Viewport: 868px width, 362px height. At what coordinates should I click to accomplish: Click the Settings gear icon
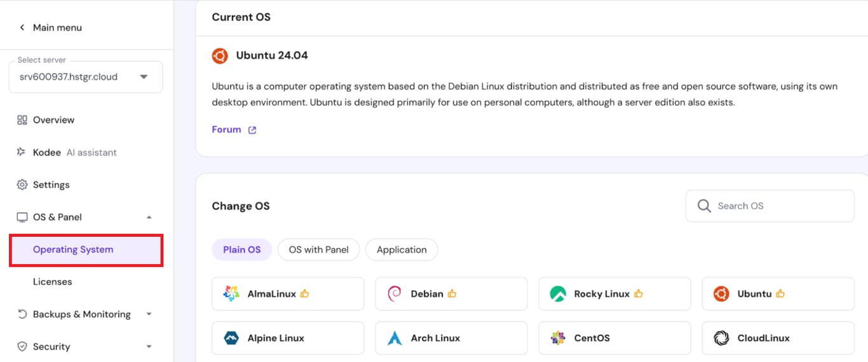pyautogui.click(x=22, y=185)
